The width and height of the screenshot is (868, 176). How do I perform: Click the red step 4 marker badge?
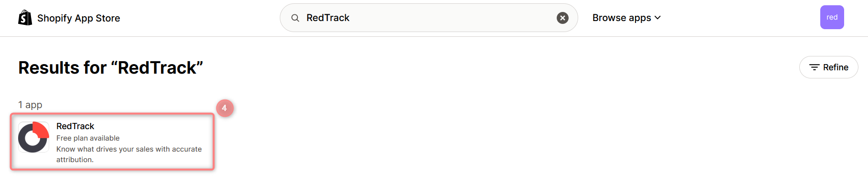[224, 108]
